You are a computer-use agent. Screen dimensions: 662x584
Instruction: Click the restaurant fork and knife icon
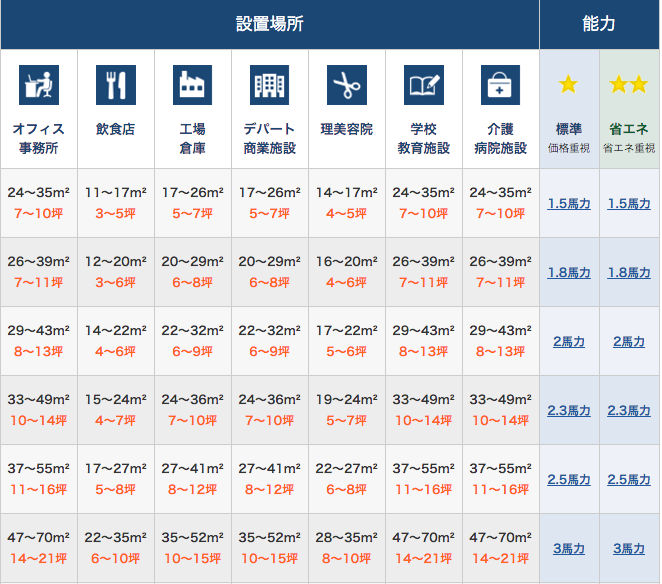116,85
